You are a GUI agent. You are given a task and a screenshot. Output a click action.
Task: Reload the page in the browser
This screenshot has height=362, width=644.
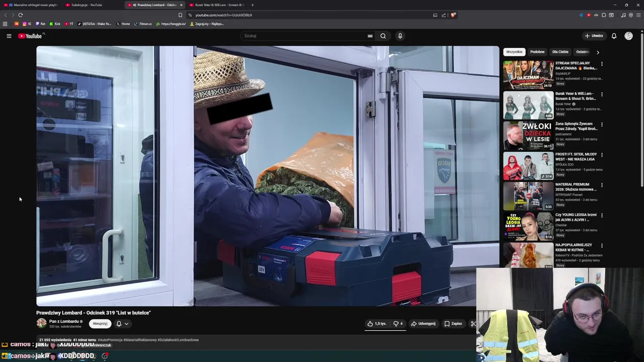point(21,15)
